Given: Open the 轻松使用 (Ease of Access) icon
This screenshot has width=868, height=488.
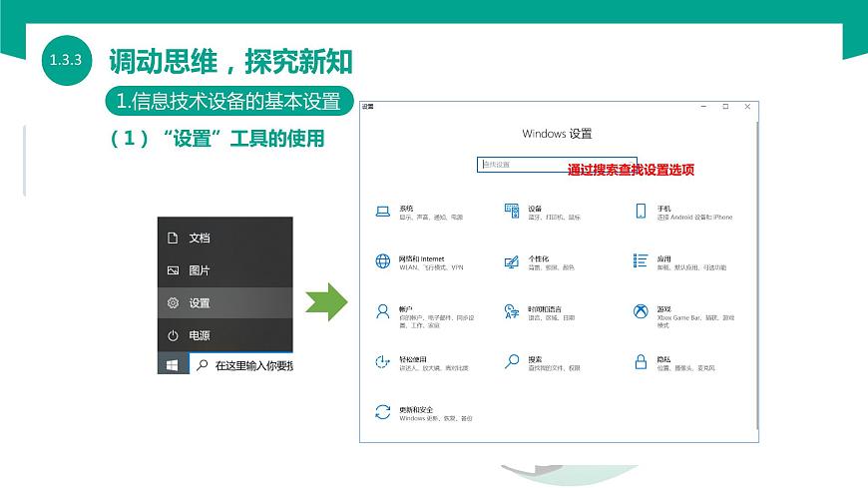Looking at the screenshot, I should click(x=382, y=361).
